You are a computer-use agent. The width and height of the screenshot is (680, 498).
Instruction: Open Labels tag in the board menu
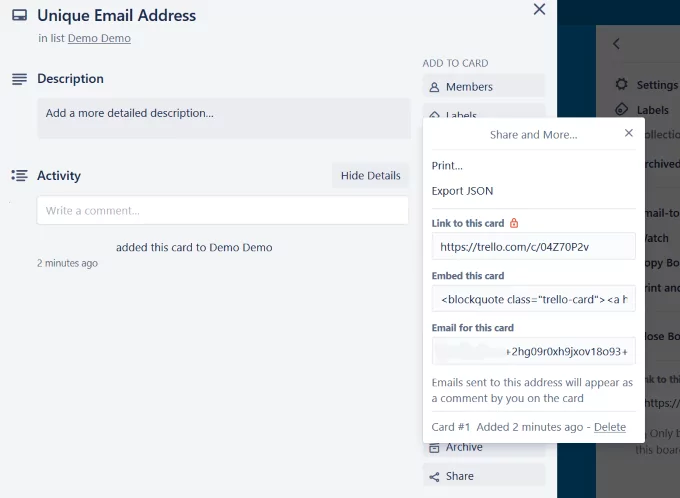pos(622,110)
